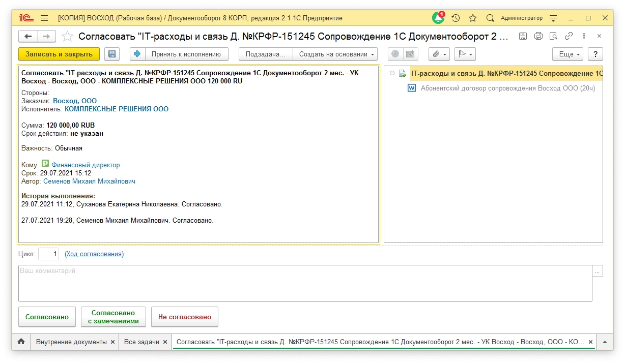The width and height of the screenshot is (625, 364).
Task: Open global search magnifier icon
Action: (x=490, y=18)
